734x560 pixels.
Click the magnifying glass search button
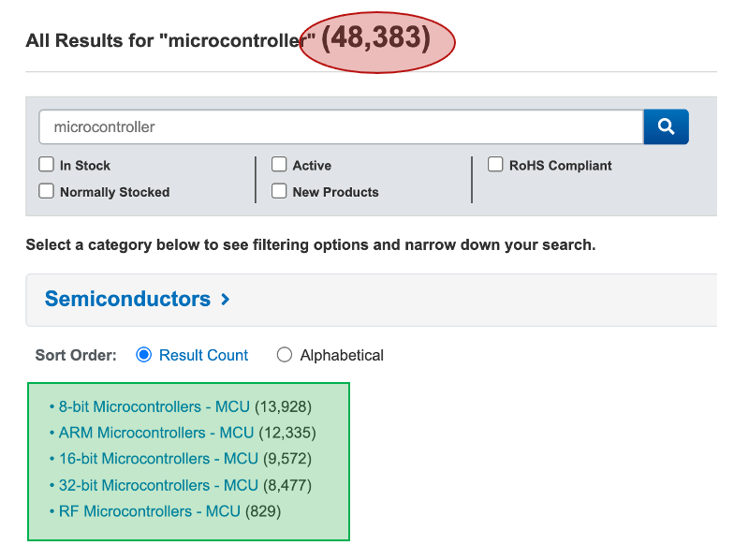[666, 126]
